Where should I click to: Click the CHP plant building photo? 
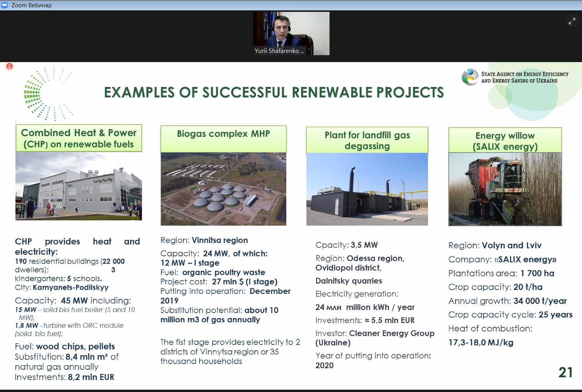coord(79,186)
